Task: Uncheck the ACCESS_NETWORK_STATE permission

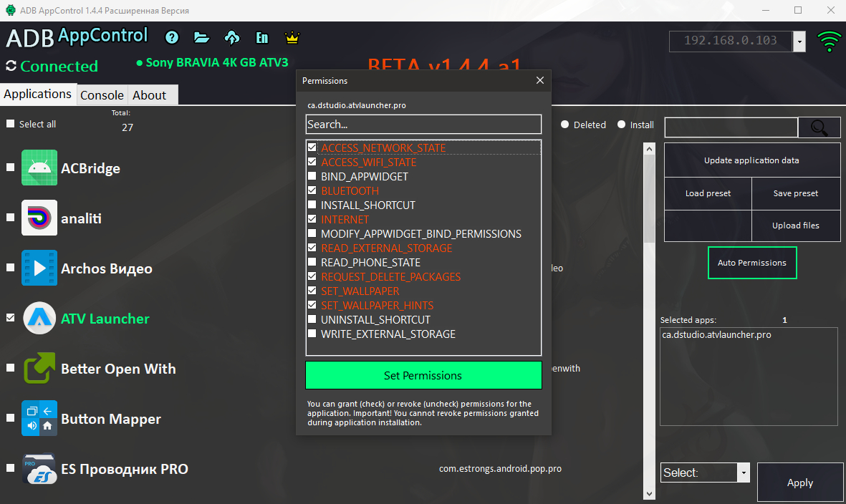Action: 312,147
